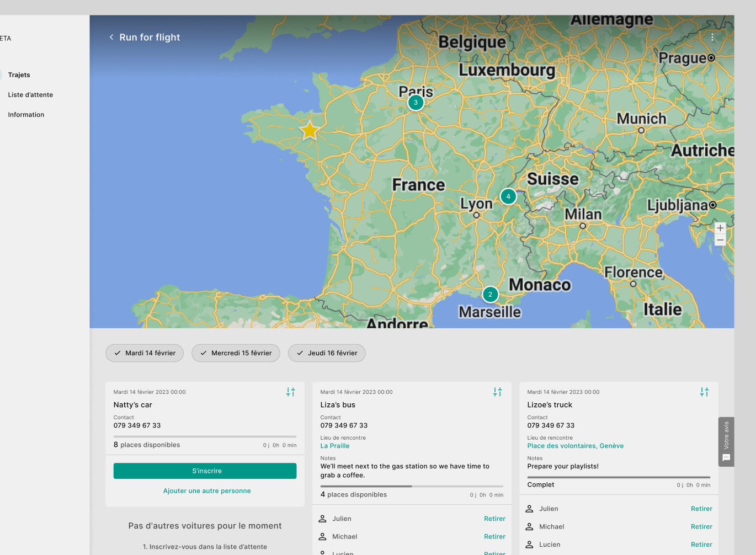Click person icon beside Julien in Liza's bus

click(x=323, y=519)
